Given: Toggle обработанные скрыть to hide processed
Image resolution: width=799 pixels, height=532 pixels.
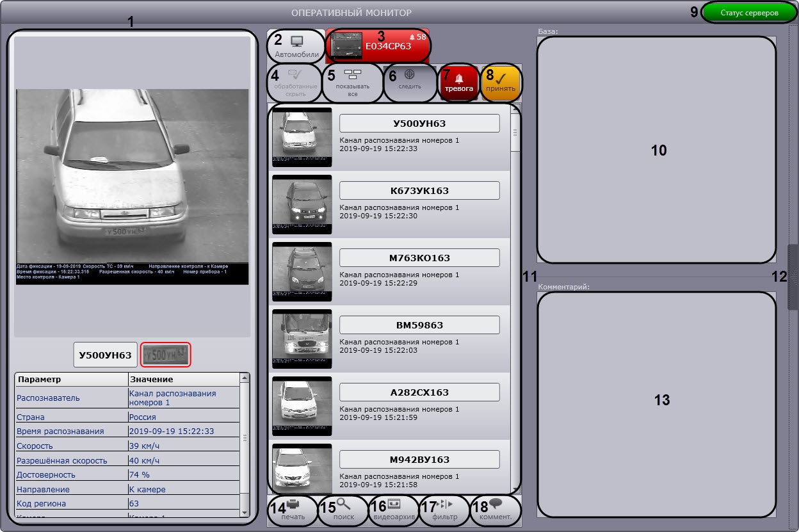Looking at the screenshot, I should point(294,83).
